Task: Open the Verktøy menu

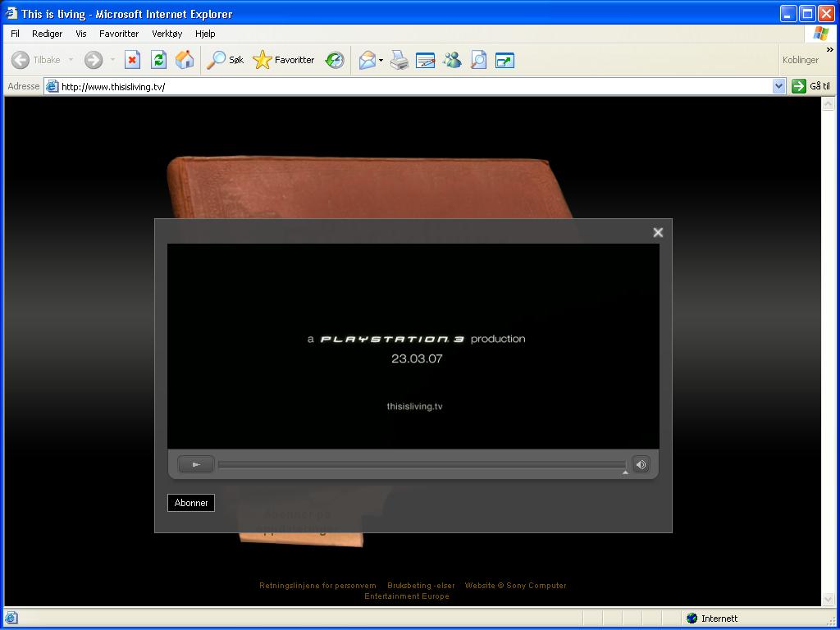Action: pyautogui.click(x=167, y=34)
